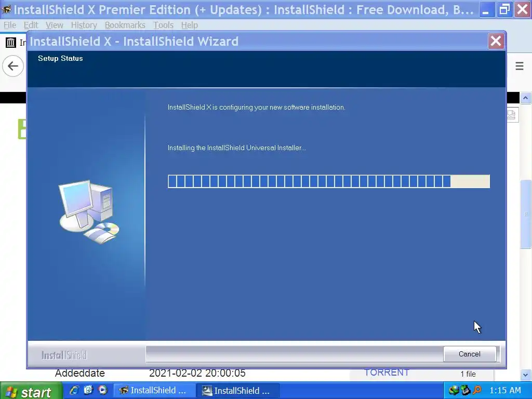
Task: Open the TORRENT download link
Action: click(387, 372)
